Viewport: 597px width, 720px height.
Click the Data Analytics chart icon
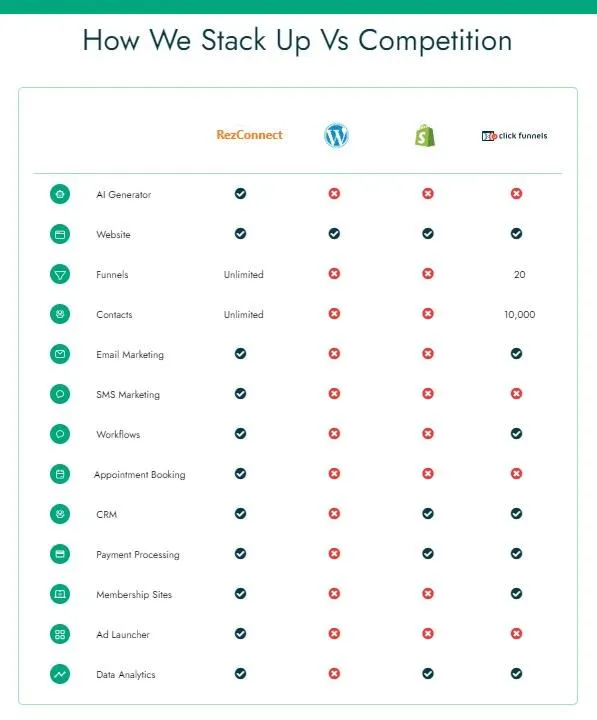point(60,674)
